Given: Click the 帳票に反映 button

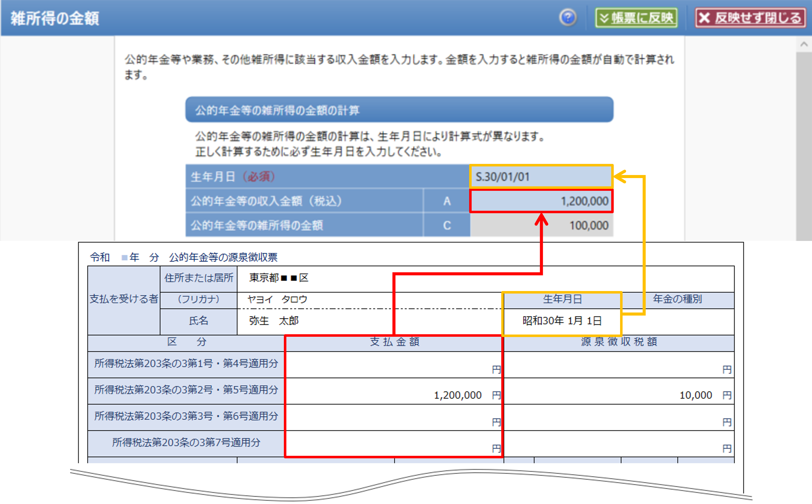Looking at the screenshot, I should click(x=636, y=18).
